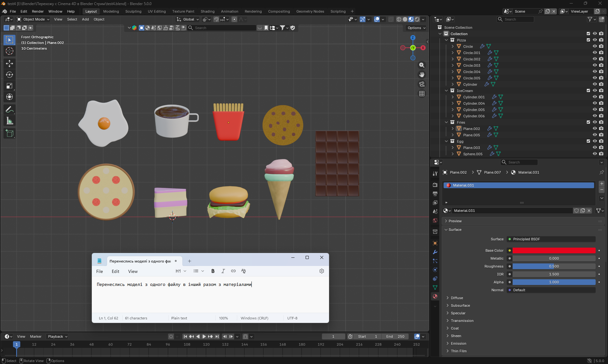The image size is (608, 364).
Task: Click the Add Cube tool icon
Action: point(9,133)
